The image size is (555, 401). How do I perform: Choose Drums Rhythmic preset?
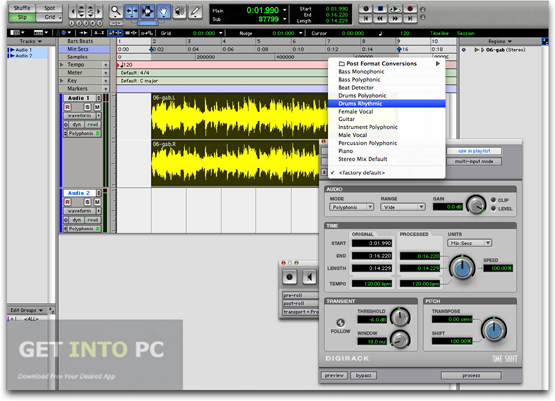(387, 103)
